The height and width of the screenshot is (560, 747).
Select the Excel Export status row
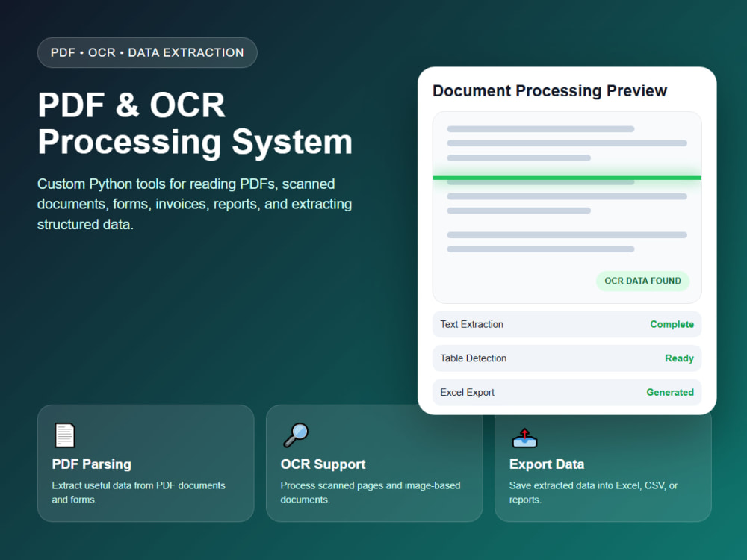(567, 393)
